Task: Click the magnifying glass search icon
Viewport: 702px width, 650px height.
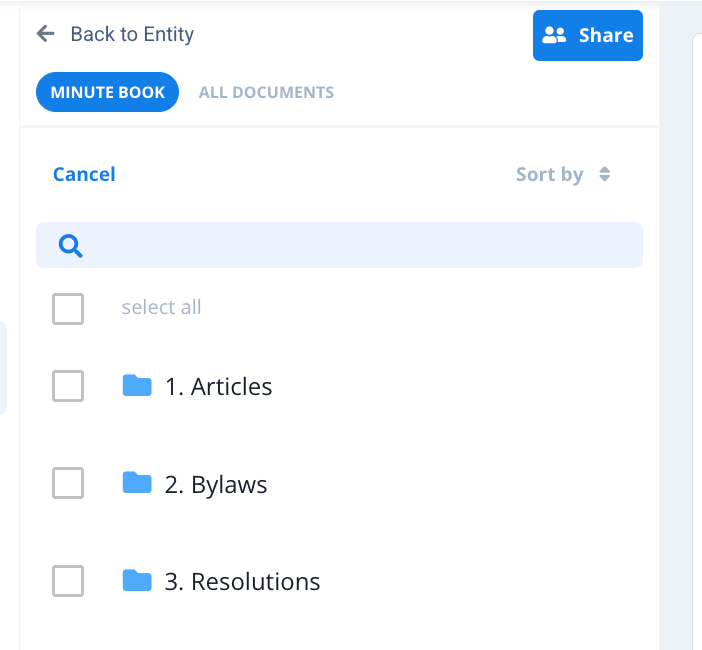Action: [70, 245]
